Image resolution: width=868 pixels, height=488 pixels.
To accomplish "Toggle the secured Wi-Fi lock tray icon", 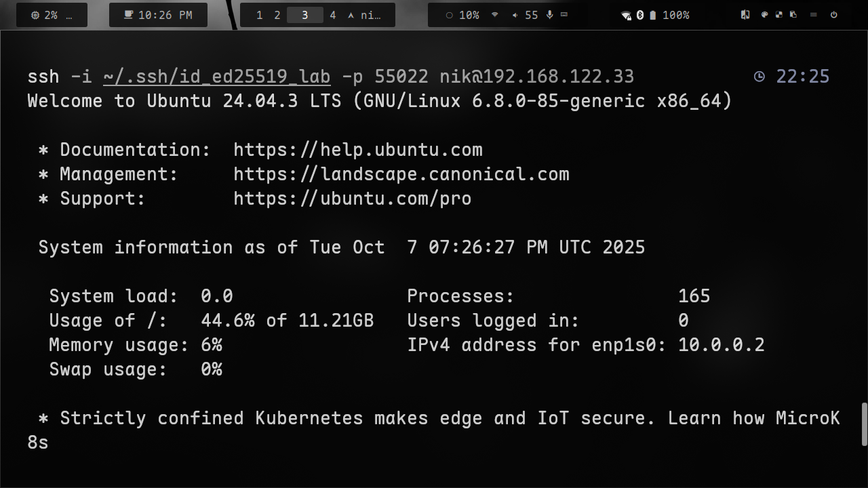I will [x=626, y=15].
